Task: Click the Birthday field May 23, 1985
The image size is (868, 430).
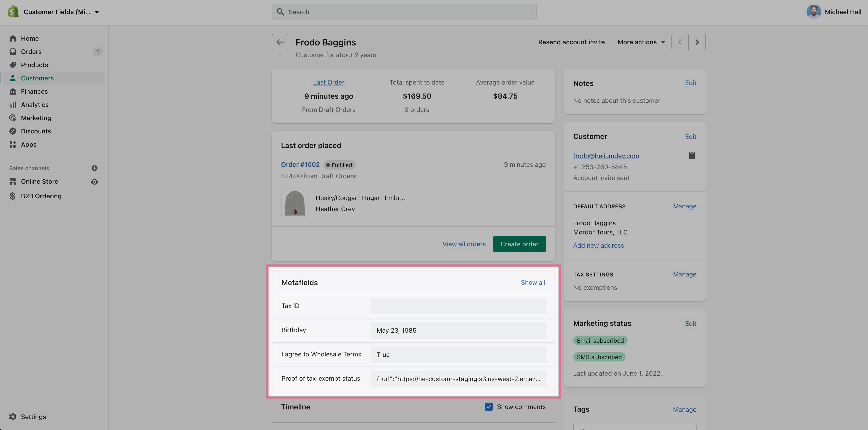Action: pyautogui.click(x=459, y=330)
